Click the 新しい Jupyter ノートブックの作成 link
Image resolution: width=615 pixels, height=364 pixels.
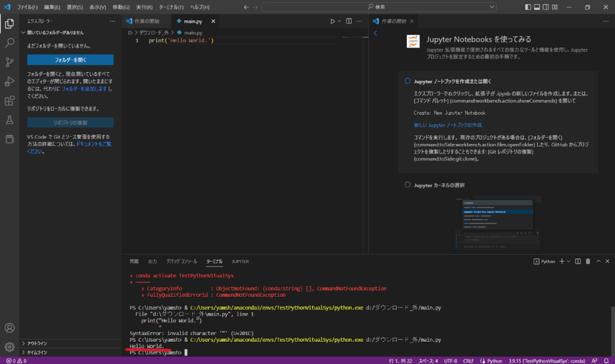448,125
